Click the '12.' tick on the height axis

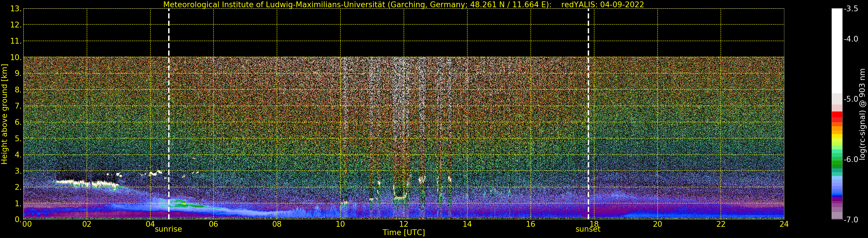[16, 25]
